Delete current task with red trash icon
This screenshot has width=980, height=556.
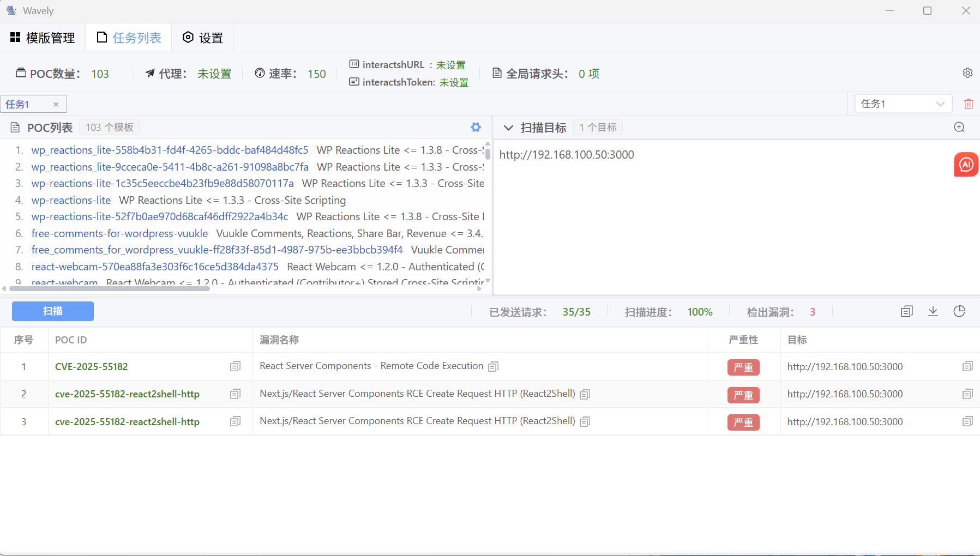[969, 104]
